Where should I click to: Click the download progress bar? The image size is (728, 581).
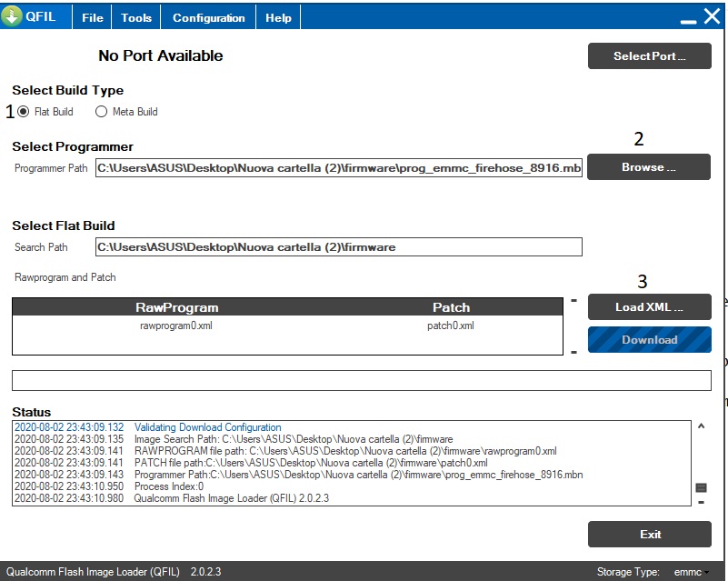pos(361,380)
